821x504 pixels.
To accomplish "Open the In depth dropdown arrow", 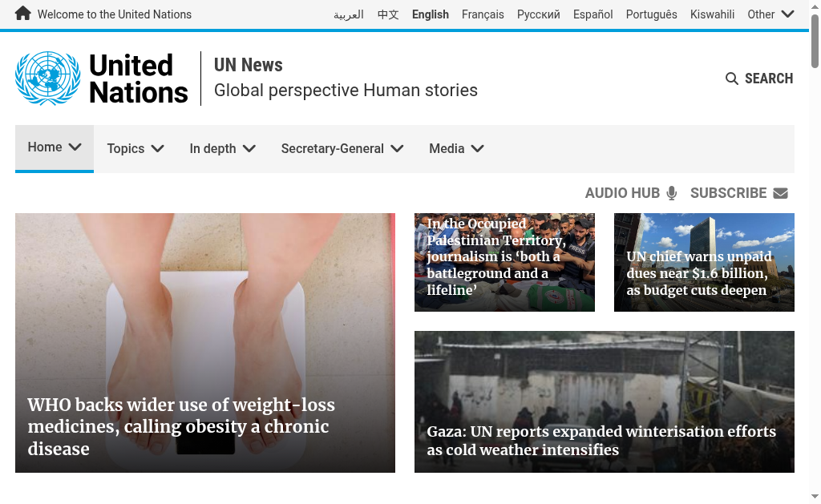I will coord(249,148).
